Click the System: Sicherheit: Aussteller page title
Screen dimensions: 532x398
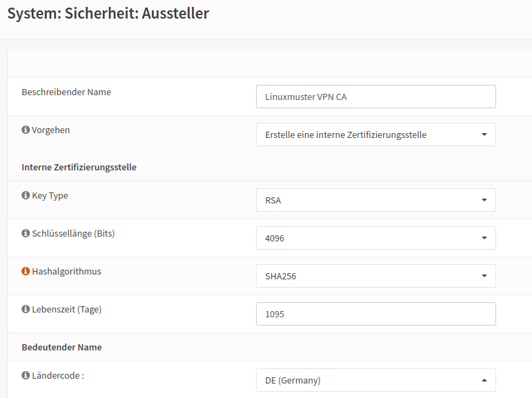coord(108,14)
